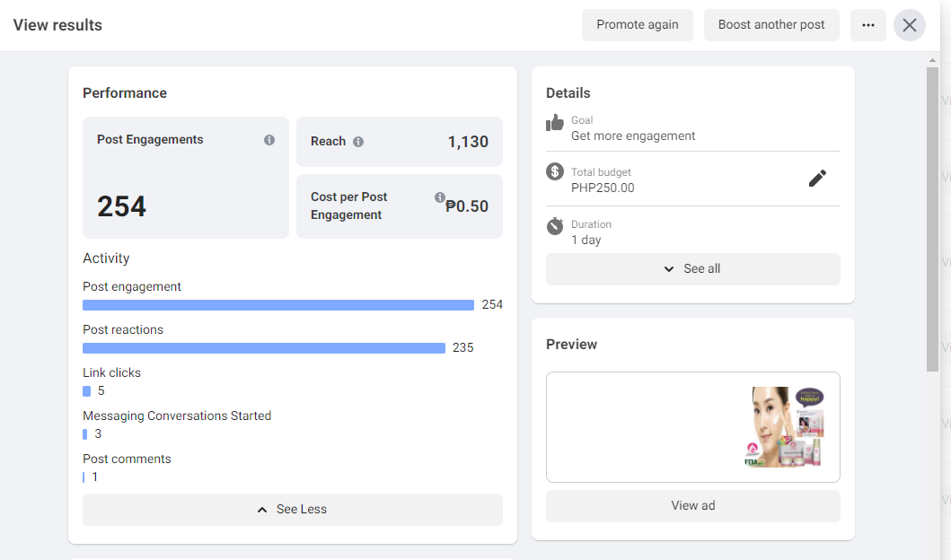Click the Post engagement progress bar

278,305
